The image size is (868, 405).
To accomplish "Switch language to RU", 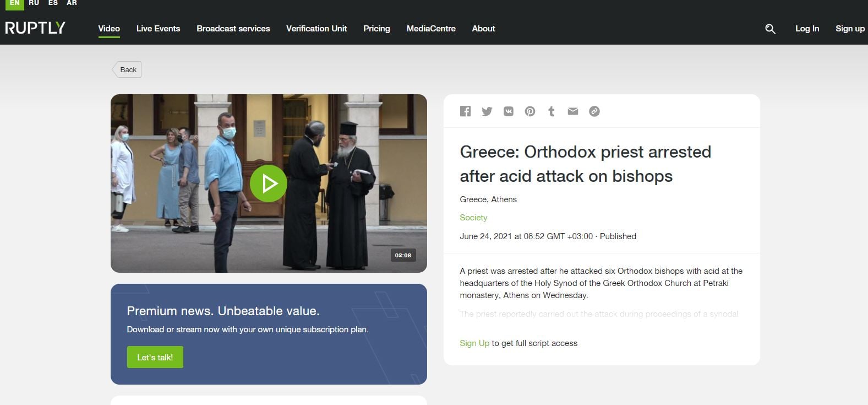I will 34,3.
